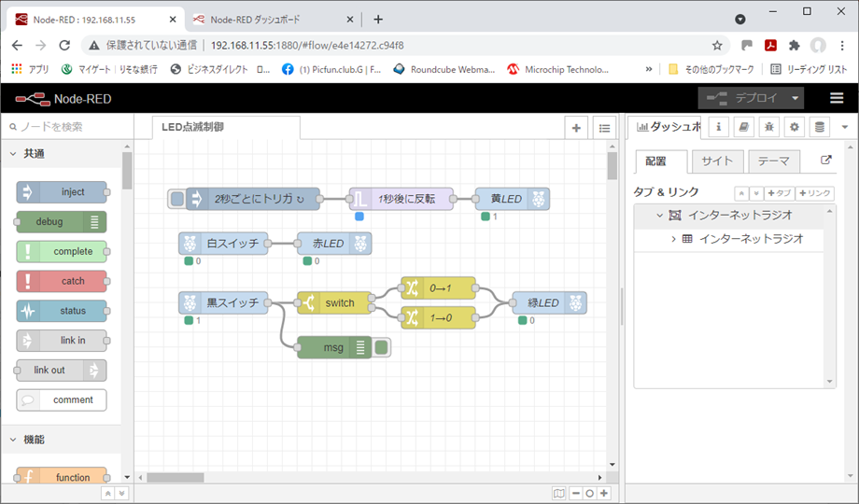The height and width of the screenshot is (504, 859).
Task: Add a new flow with plus icon
Action: tap(576, 128)
